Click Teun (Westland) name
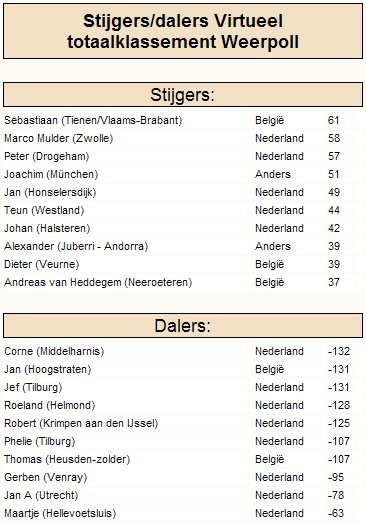 pos(44,210)
